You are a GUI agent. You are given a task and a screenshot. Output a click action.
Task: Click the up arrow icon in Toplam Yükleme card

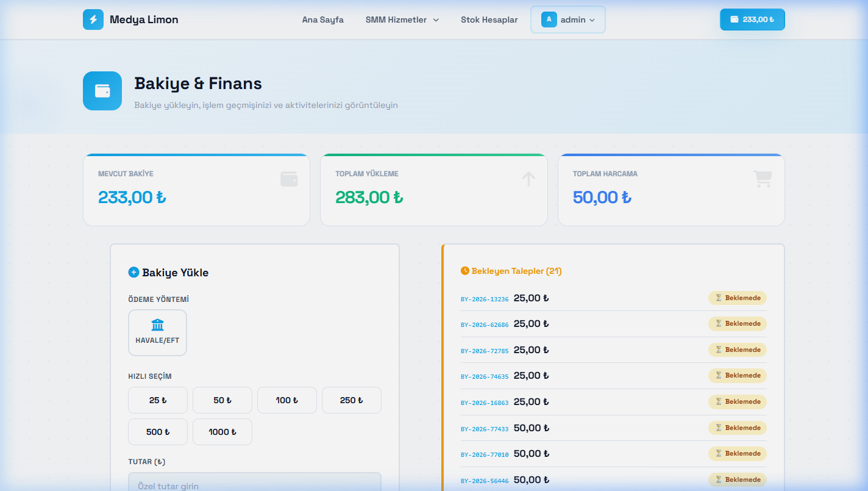528,179
